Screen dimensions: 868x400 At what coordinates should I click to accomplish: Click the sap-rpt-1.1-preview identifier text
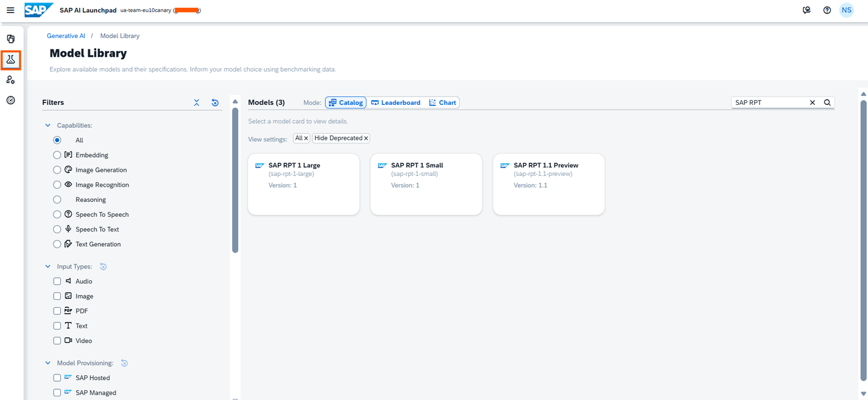pos(543,174)
